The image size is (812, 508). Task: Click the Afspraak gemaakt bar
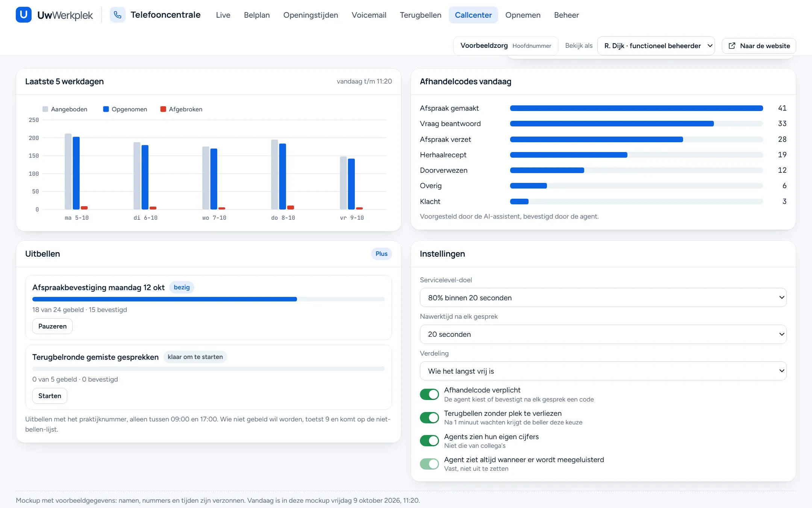tap(636, 108)
